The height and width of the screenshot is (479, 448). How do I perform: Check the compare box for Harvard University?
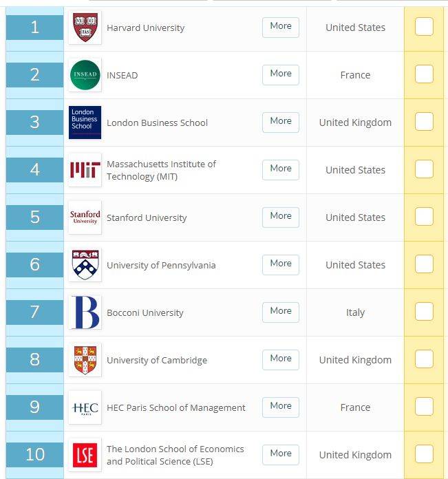424,27
